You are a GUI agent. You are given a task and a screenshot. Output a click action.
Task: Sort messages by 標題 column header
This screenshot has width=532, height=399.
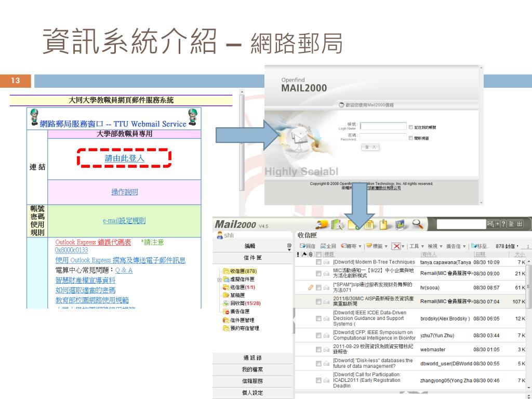(328, 254)
